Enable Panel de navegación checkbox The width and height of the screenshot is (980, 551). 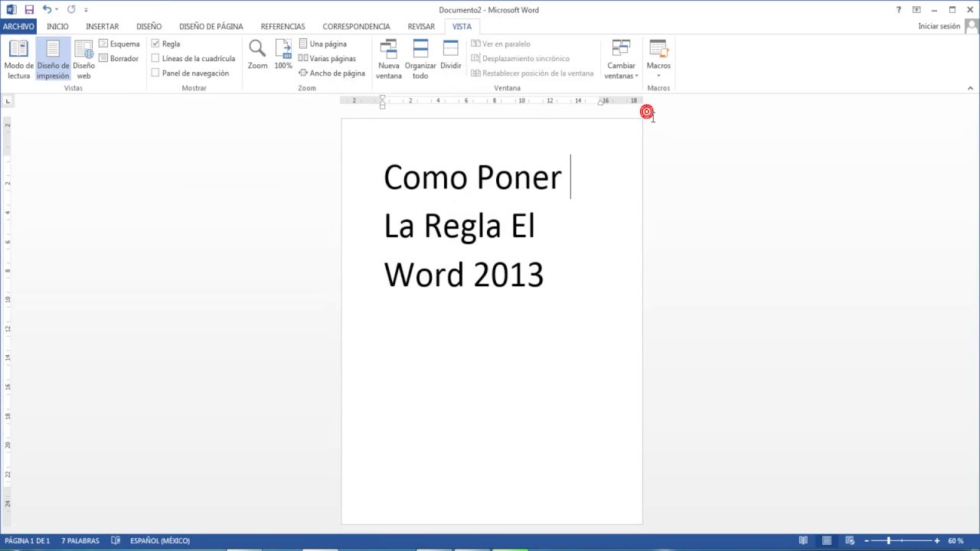click(155, 73)
